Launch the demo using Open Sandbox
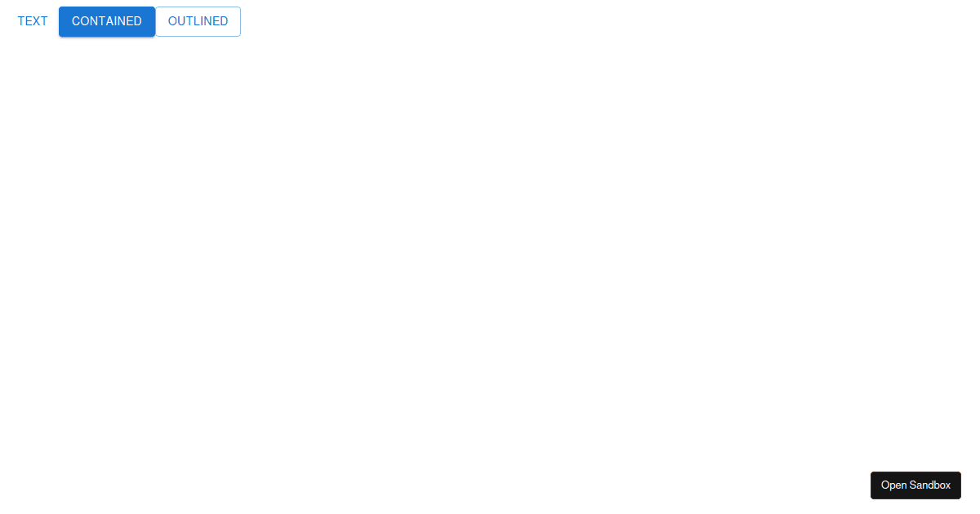Image resolution: width=980 pixels, height=514 pixels. tap(915, 485)
